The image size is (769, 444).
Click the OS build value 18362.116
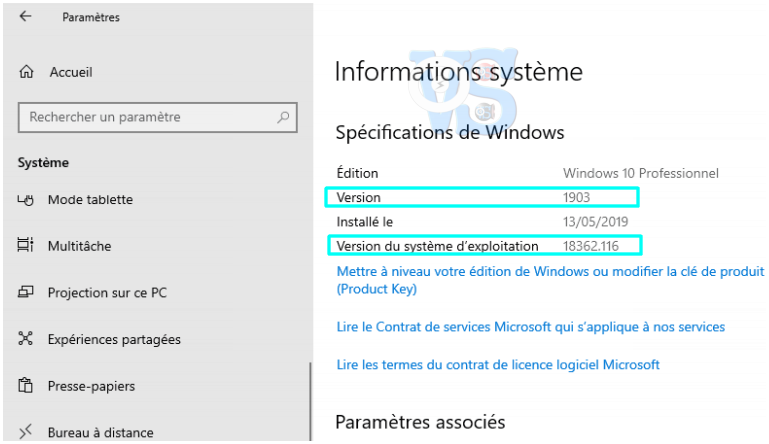(592, 246)
